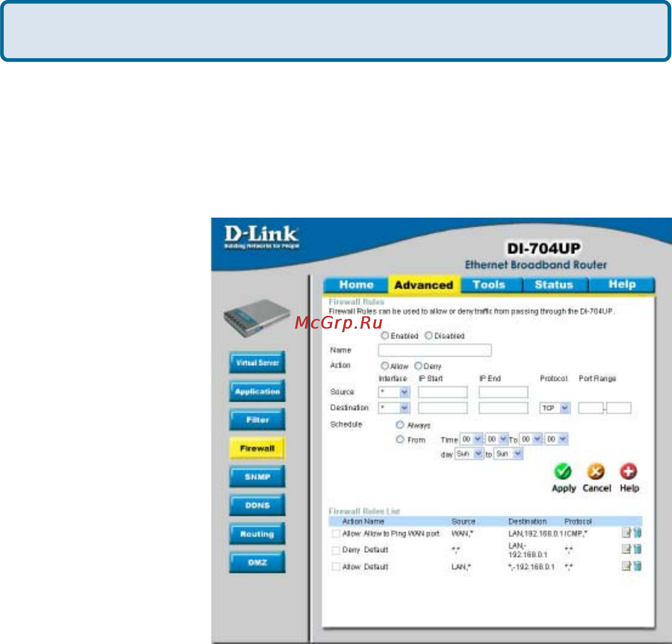Image resolution: width=672 pixels, height=644 pixels.
Task: Choose the Allow action radio button
Action: 385,366
